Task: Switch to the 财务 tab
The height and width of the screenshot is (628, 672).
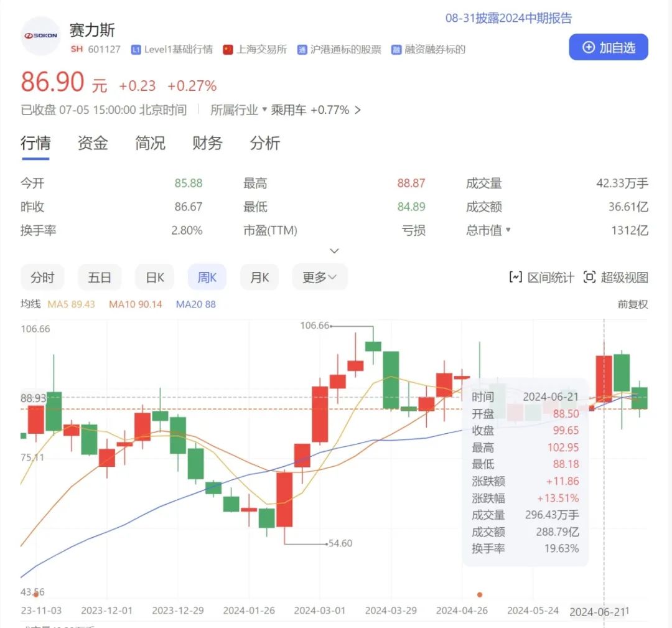Action: tap(207, 143)
